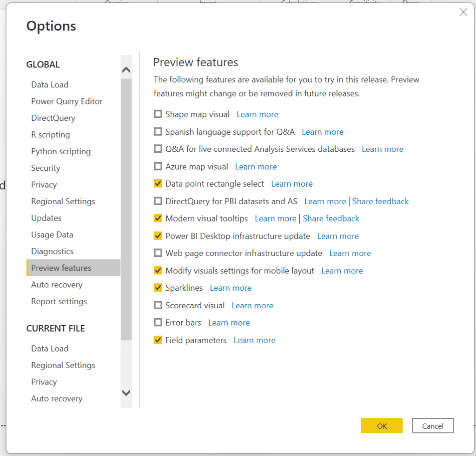The height and width of the screenshot is (456, 476).
Task: Open Learn more for Sparklines
Action: [231, 288]
